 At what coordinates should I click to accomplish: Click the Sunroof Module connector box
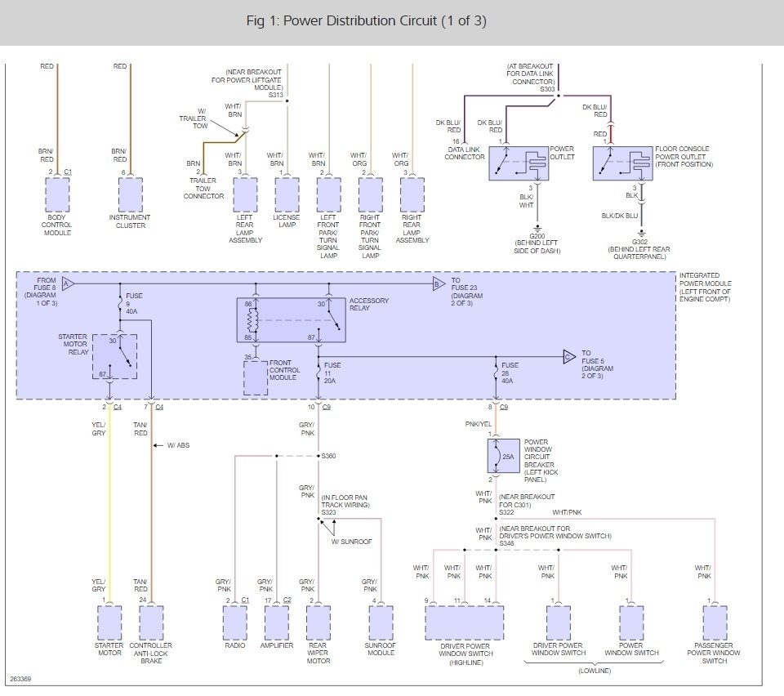(381, 623)
